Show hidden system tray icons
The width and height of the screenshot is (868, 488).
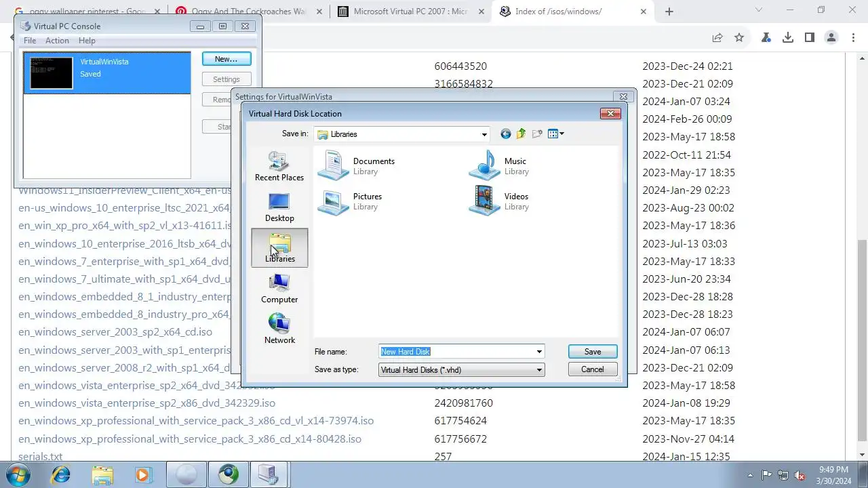(750, 475)
